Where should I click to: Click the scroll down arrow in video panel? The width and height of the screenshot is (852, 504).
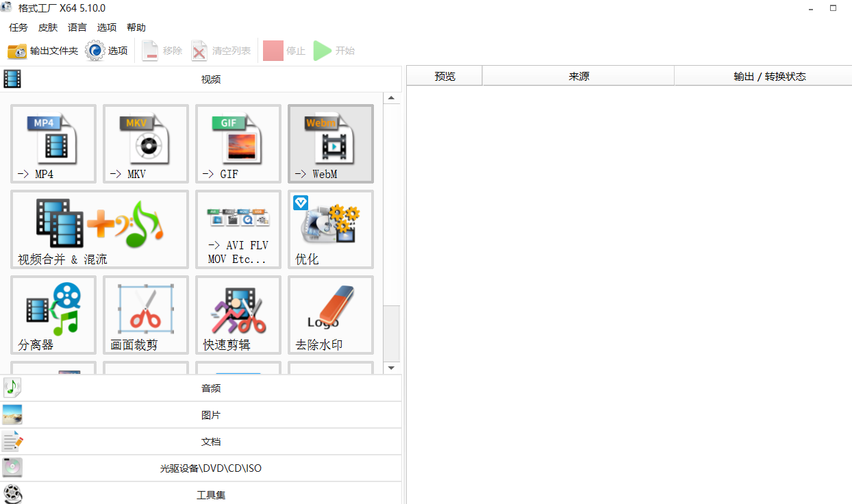click(x=392, y=368)
